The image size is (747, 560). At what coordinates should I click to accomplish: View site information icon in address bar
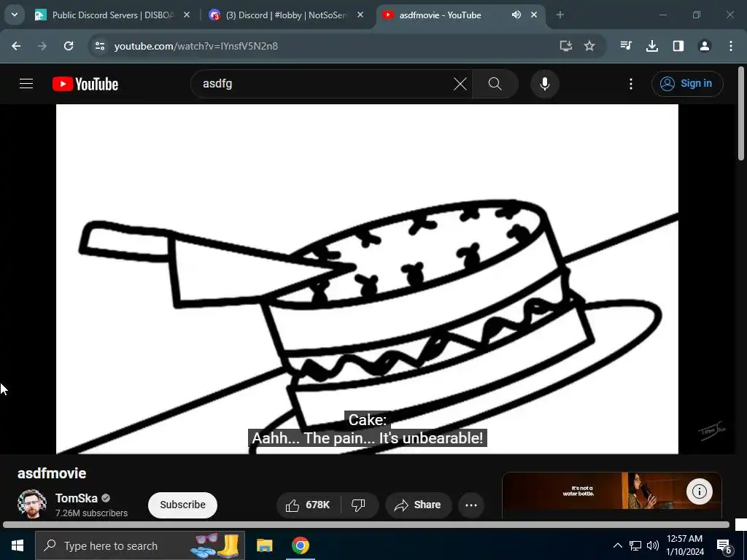pyautogui.click(x=99, y=46)
